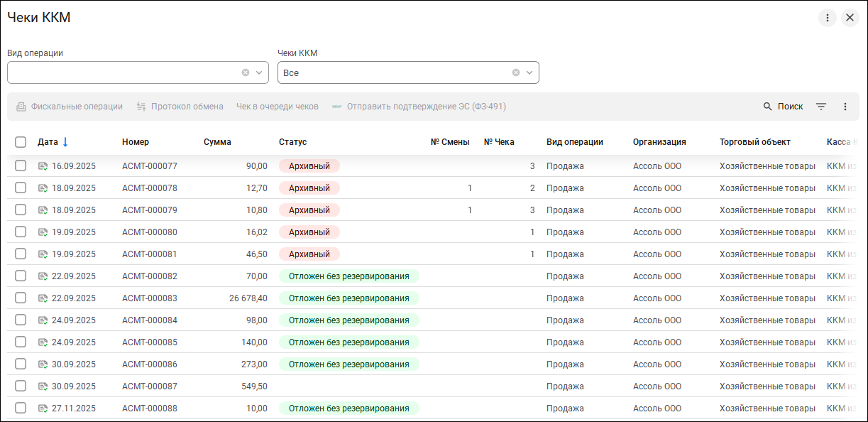This screenshot has height=422, width=868.
Task: Expand the Чеки ККМ dropdown
Action: (x=529, y=72)
